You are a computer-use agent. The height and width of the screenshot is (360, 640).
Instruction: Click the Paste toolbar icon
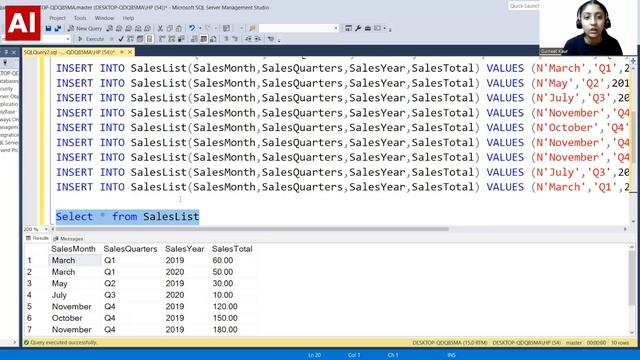pyautogui.click(x=179, y=28)
